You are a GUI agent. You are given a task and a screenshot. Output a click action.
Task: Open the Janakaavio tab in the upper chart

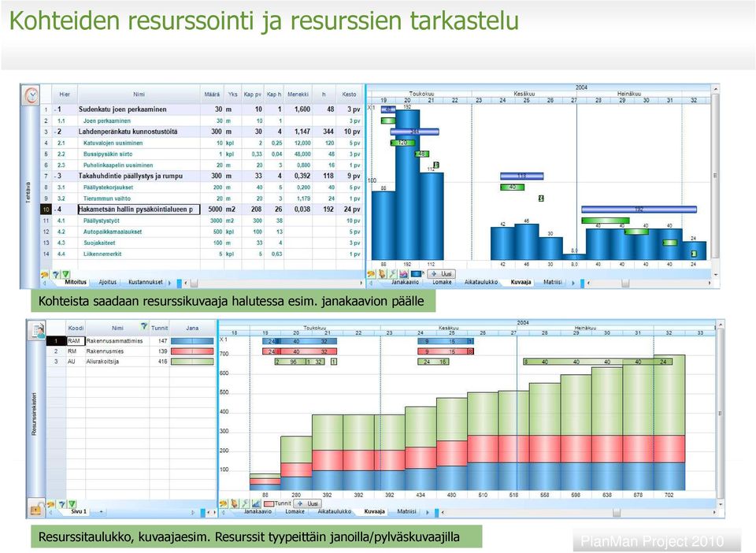(x=405, y=282)
